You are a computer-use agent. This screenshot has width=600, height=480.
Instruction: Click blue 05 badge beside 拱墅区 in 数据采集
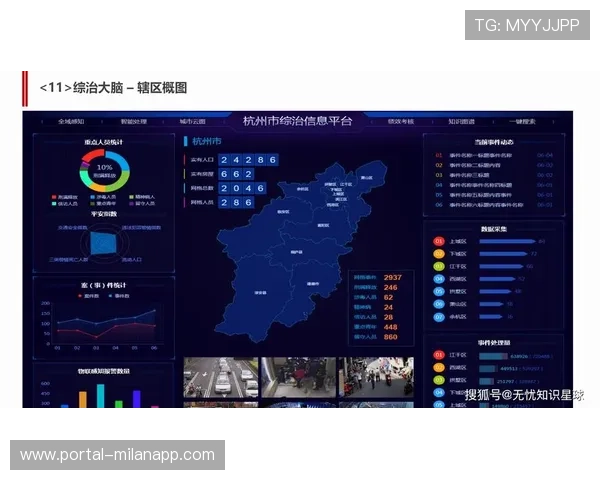point(439,292)
